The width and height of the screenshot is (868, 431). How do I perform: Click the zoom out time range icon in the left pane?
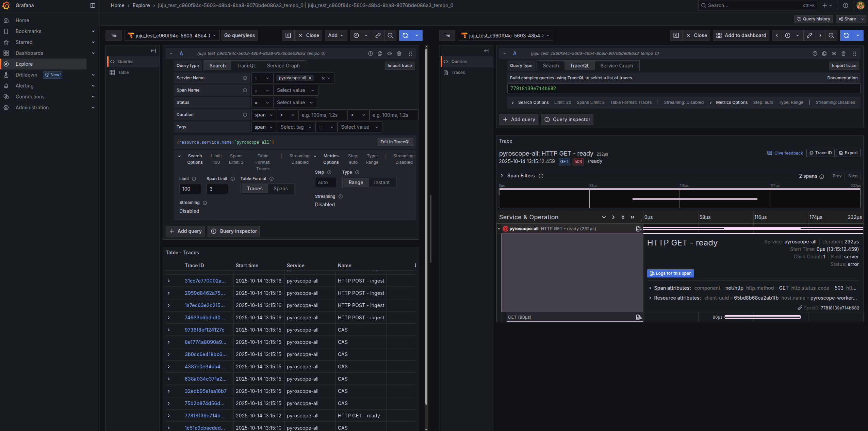[390, 35]
